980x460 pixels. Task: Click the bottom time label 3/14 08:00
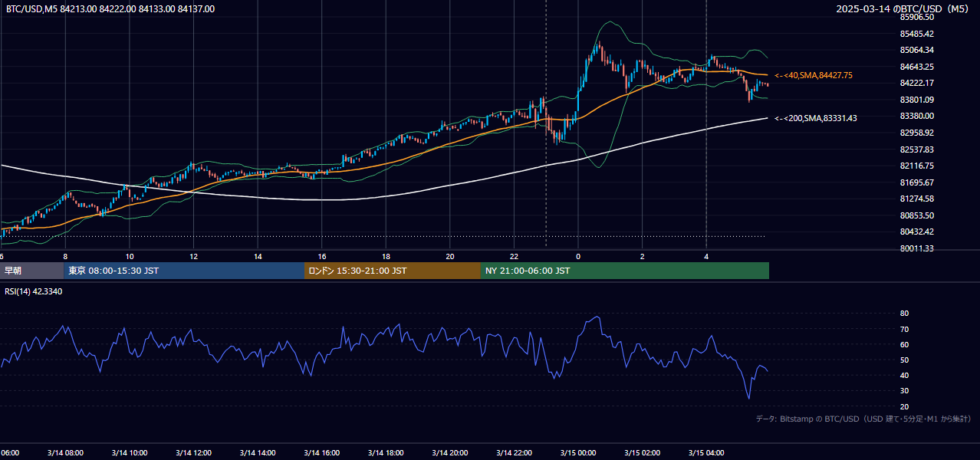click(65, 453)
